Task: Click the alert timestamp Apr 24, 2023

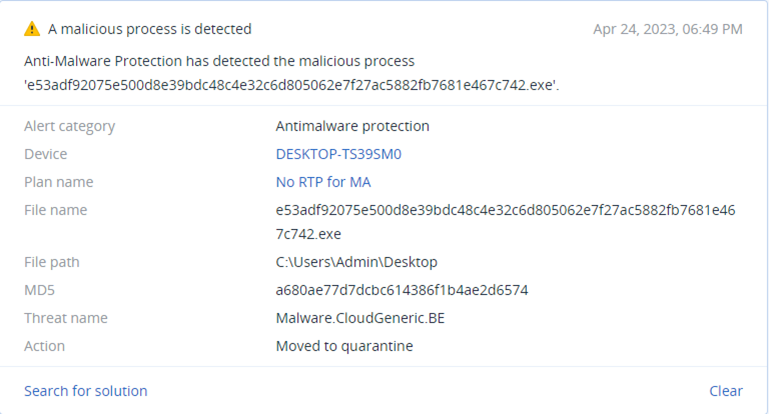Action: coord(667,29)
